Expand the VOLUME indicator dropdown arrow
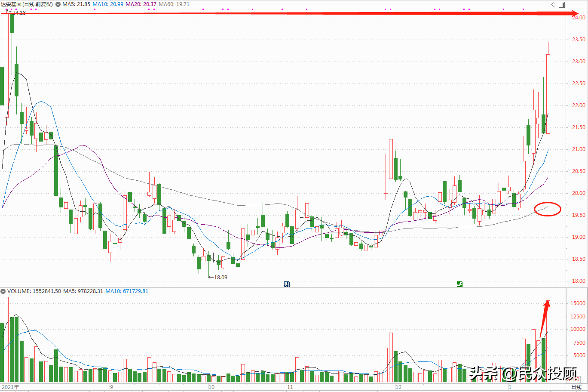The image size is (588, 392). click(x=3, y=291)
